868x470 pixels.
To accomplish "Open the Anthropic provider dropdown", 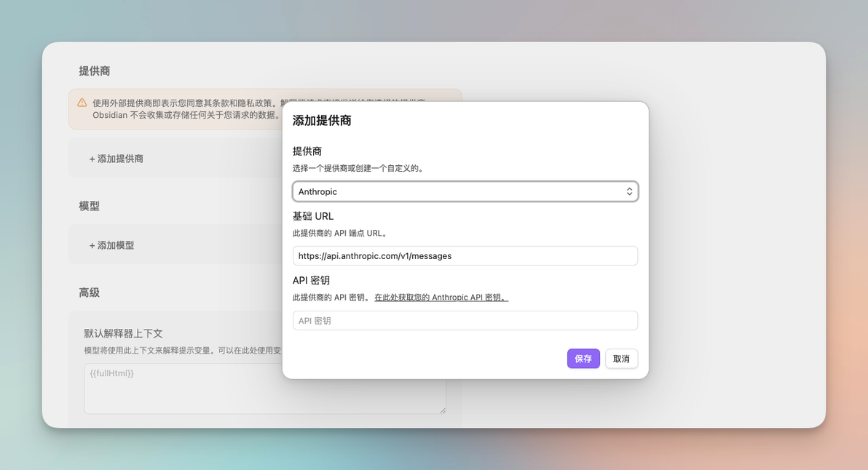I will point(465,191).
